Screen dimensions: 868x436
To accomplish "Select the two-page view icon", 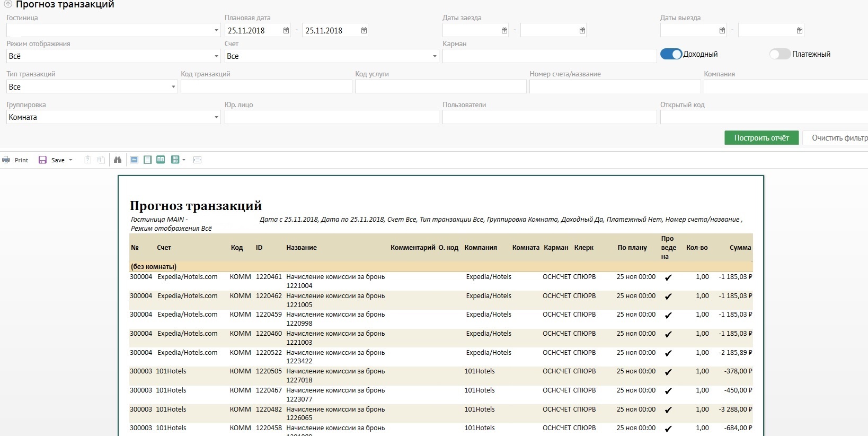I will pos(161,160).
